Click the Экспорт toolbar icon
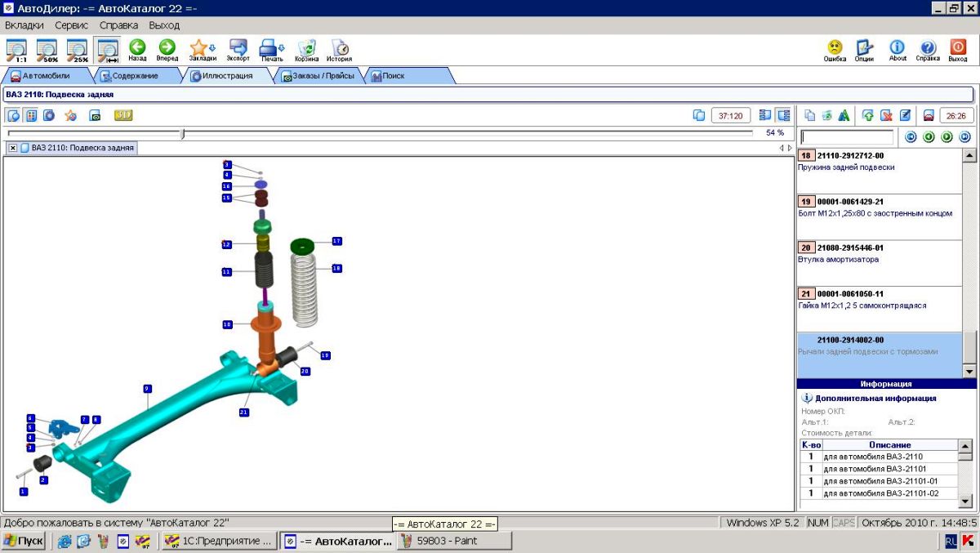Screen dimensions: 980x553 coord(238,50)
